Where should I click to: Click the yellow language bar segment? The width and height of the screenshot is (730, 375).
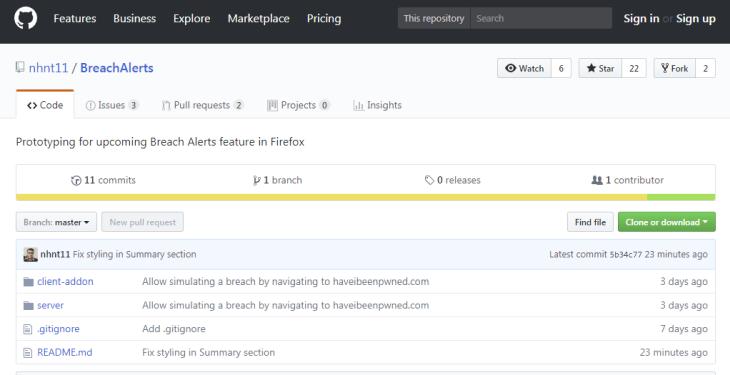(x=331, y=198)
